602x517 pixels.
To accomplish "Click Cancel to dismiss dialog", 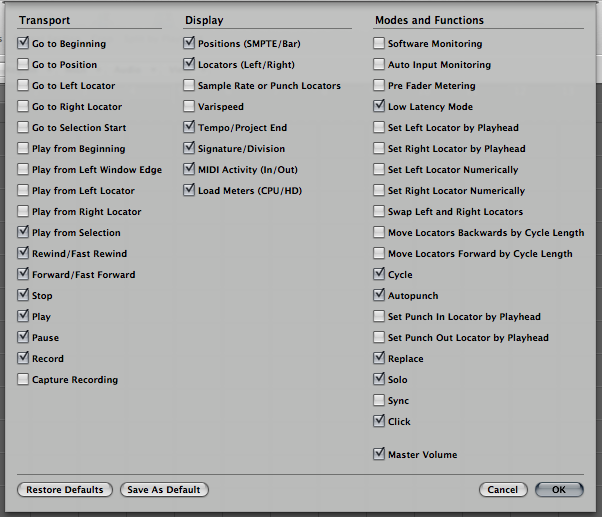I will (503, 490).
